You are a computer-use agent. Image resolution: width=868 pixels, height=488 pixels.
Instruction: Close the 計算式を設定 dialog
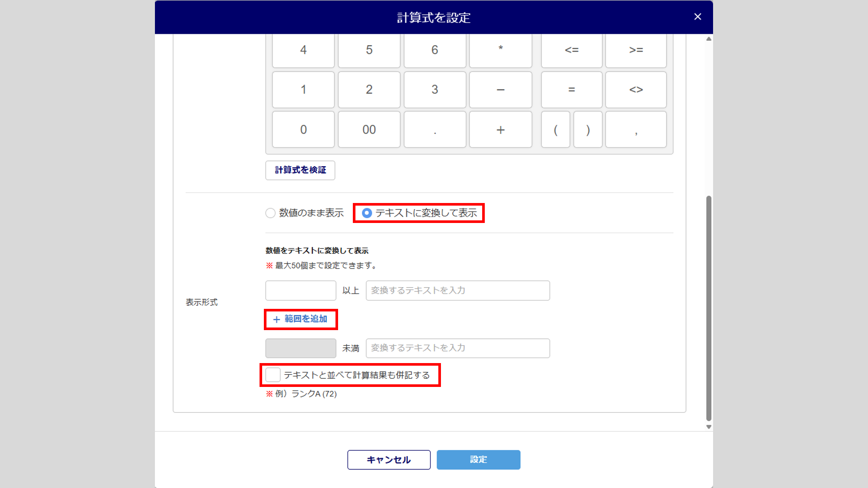pos(697,16)
